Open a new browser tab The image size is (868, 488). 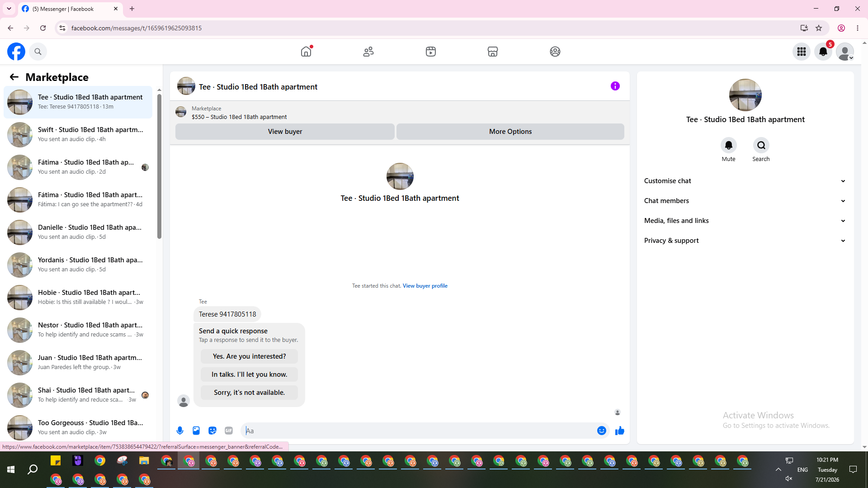(x=132, y=9)
